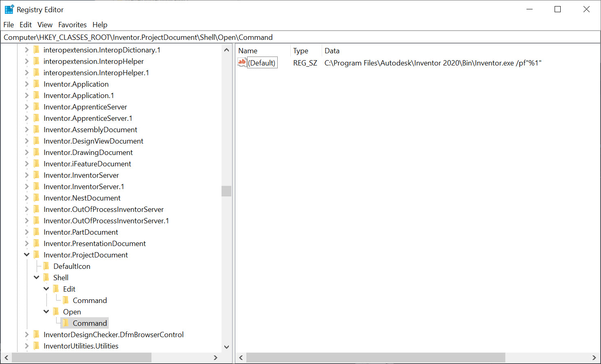Collapse the Inventor.ProjectDocument key
The height and width of the screenshot is (364, 601).
(x=26, y=255)
